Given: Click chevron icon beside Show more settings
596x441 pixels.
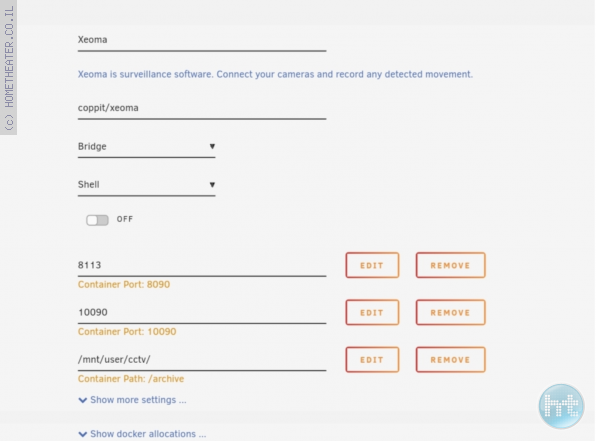Looking at the screenshot, I should [x=82, y=400].
